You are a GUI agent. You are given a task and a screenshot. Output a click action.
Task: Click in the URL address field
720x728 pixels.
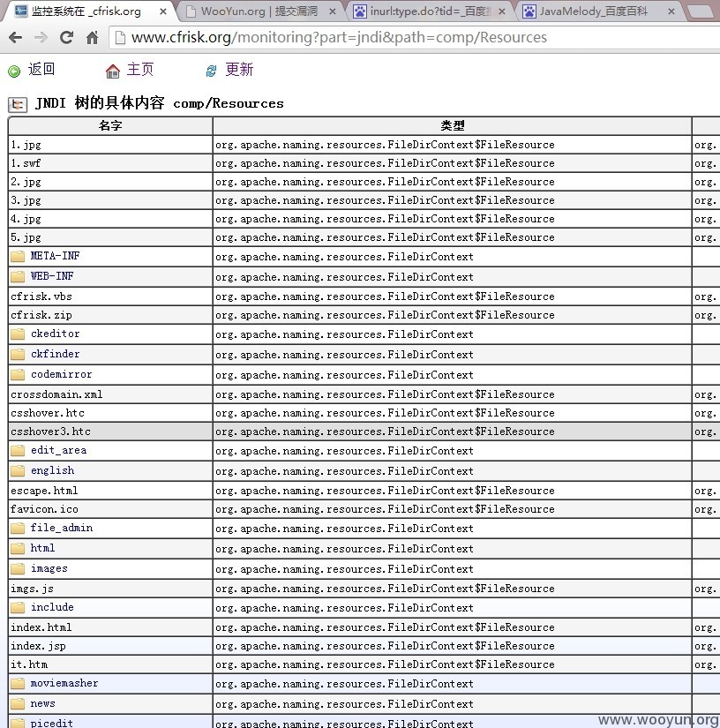click(x=415, y=38)
